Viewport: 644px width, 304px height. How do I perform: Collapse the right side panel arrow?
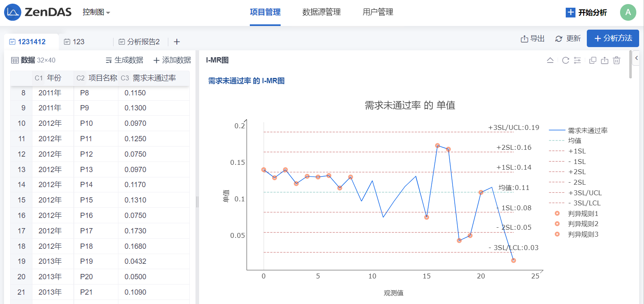(637, 58)
